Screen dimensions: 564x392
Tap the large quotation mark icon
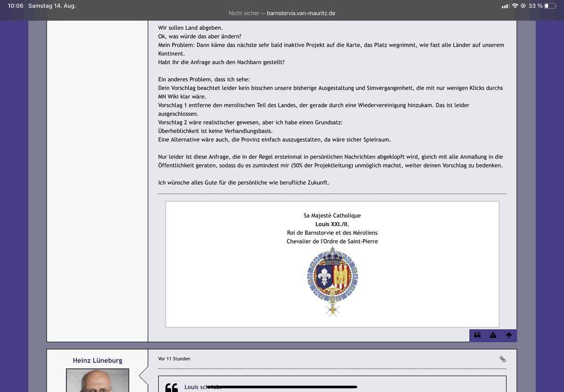[x=172, y=387]
